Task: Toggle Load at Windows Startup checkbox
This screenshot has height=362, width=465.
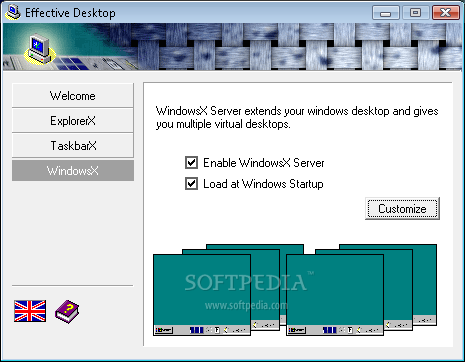Action: click(x=191, y=184)
